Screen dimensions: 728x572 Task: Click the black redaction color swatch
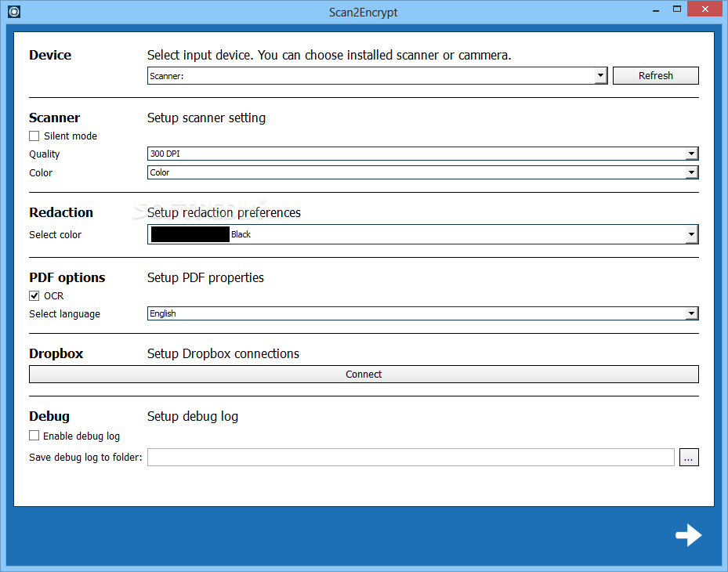tap(190, 234)
